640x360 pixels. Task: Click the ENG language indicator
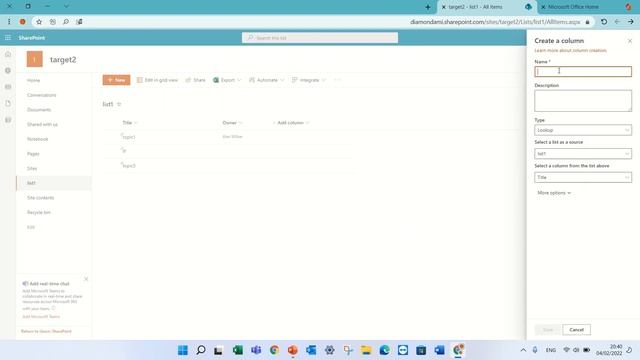pos(551,350)
